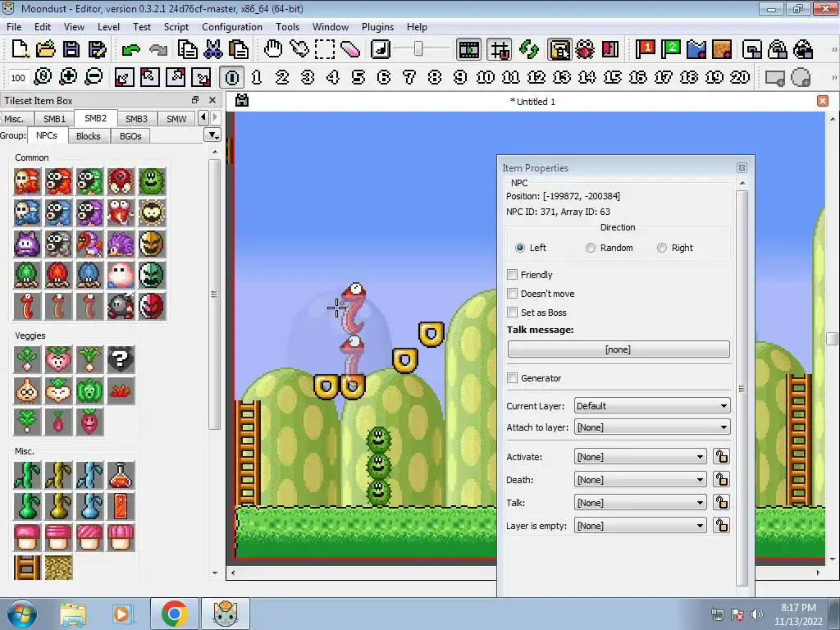The width and height of the screenshot is (840, 630).
Task: Pick the eraser tool
Action: (350, 49)
